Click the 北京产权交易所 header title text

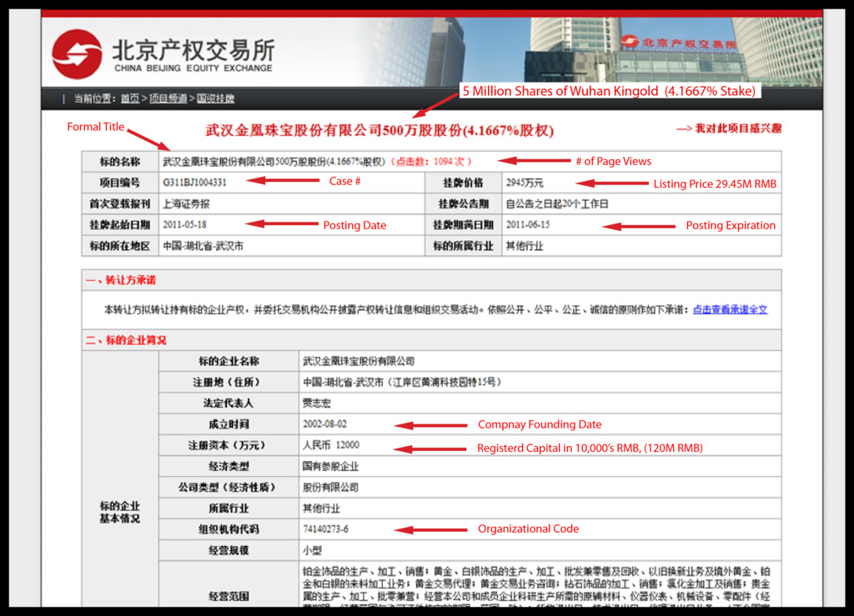(193, 50)
